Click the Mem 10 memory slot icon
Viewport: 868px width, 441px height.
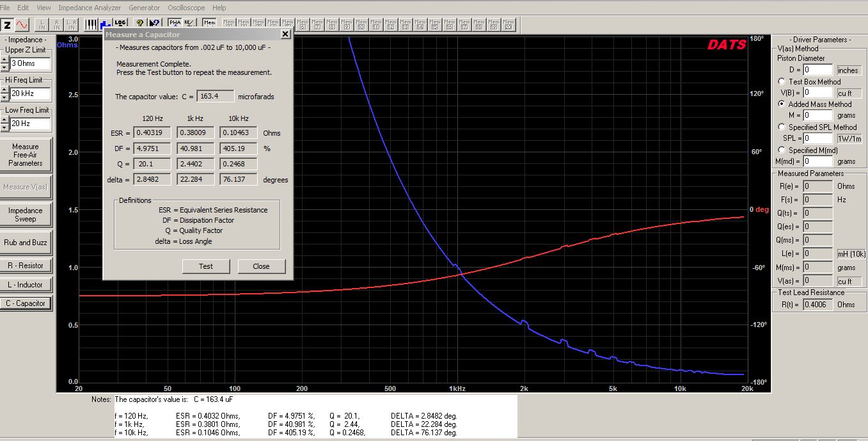(361, 24)
